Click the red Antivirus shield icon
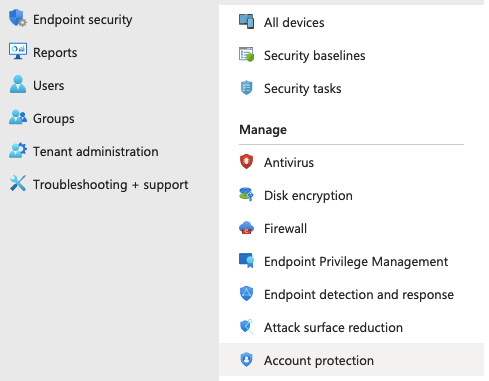This screenshot has height=381, width=489. (246, 161)
